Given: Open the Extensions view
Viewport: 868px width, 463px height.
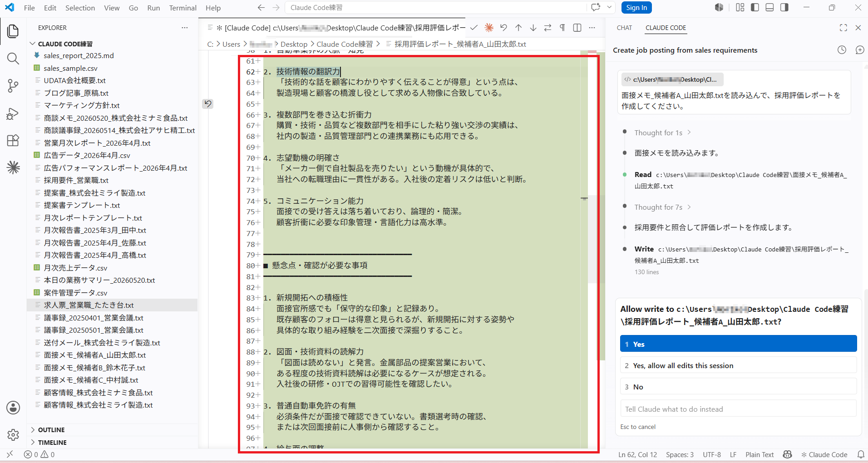Looking at the screenshot, I should 13,140.
